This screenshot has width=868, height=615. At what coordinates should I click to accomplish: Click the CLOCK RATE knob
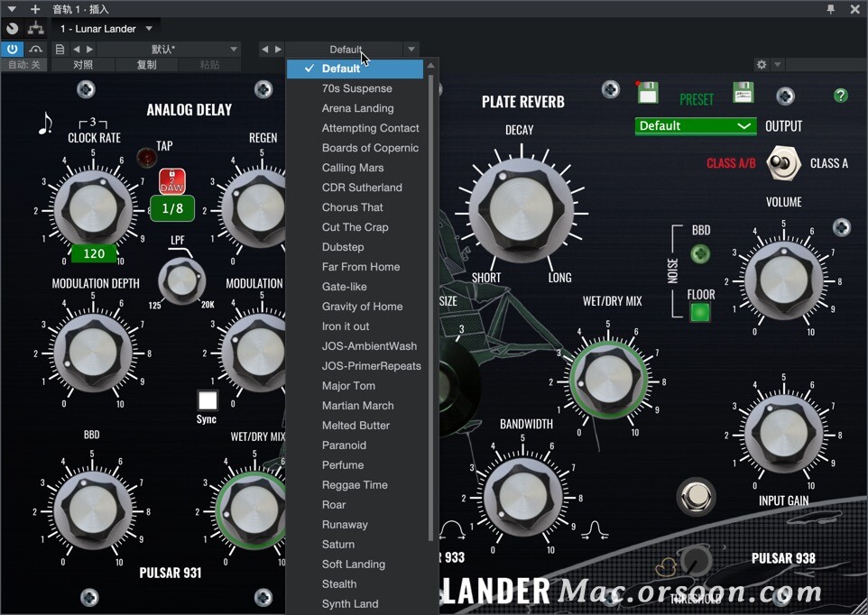(93, 208)
